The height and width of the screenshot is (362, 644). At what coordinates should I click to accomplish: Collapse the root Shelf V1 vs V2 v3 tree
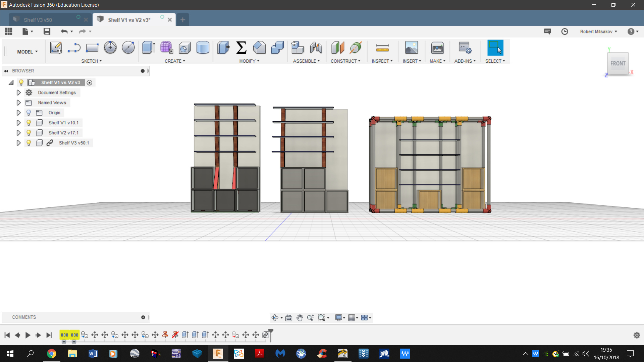(x=11, y=82)
